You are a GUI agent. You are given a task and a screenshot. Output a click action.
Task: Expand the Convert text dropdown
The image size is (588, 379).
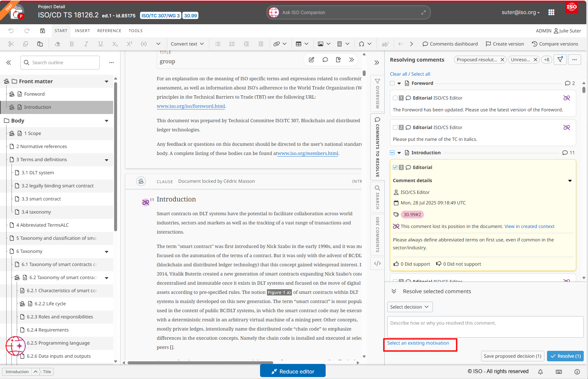tap(187, 44)
